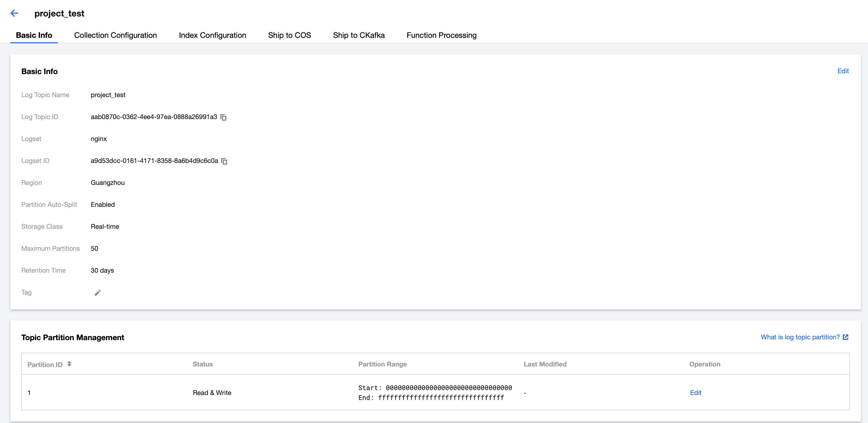Click the Partition ID sort arrows

[69, 364]
